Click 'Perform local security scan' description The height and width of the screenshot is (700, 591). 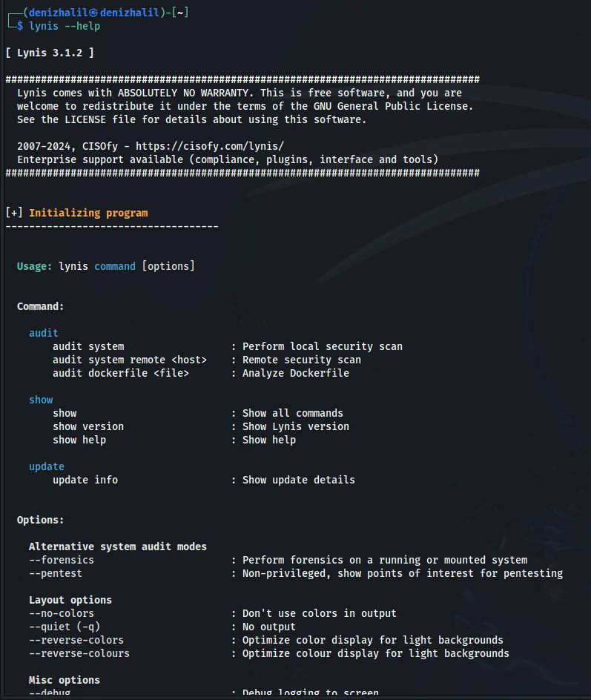[x=323, y=347]
